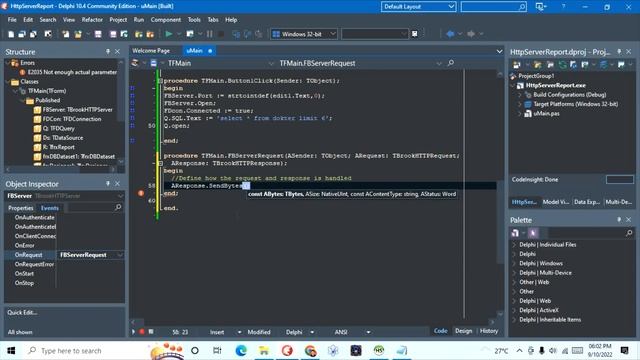Click the Quick Edit... link

coord(22,312)
